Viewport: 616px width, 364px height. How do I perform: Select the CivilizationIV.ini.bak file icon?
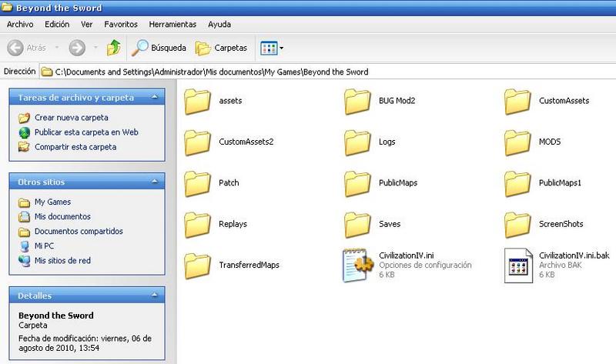(x=519, y=265)
